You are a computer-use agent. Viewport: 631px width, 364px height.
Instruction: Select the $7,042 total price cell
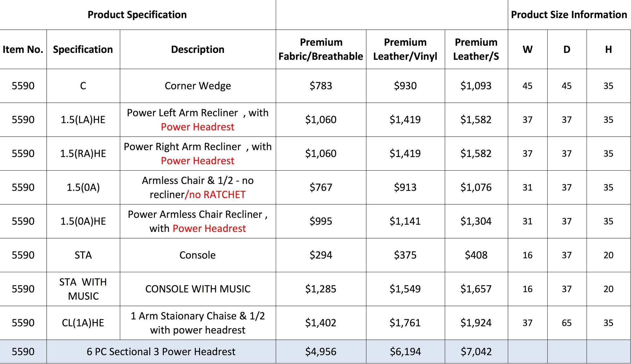[x=476, y=351]
